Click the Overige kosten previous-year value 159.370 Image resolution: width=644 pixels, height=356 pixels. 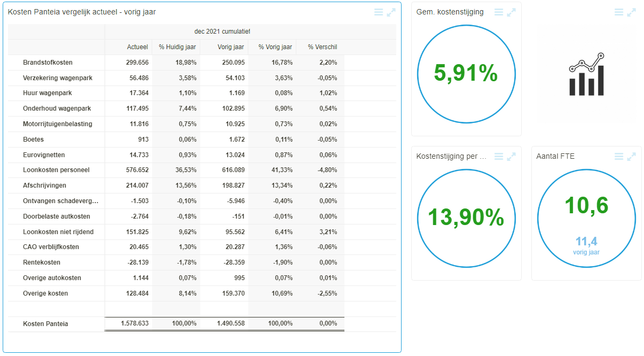point(233,293)
